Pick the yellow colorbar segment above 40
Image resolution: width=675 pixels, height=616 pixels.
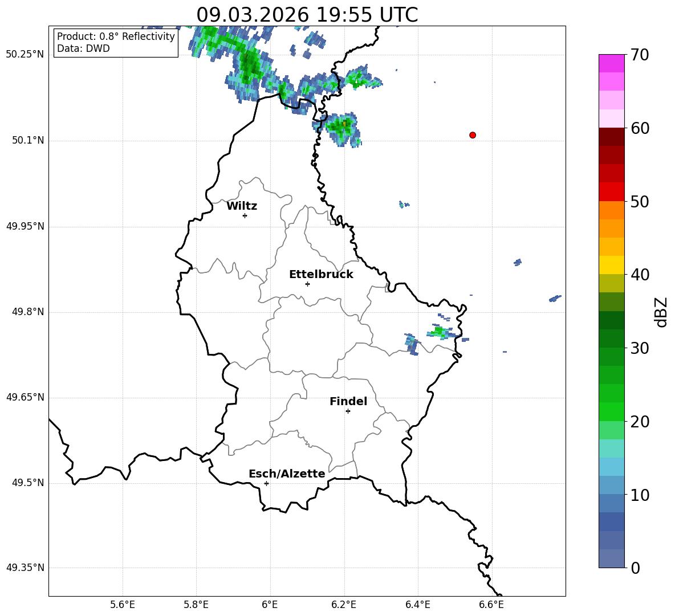tap(612, 266)
